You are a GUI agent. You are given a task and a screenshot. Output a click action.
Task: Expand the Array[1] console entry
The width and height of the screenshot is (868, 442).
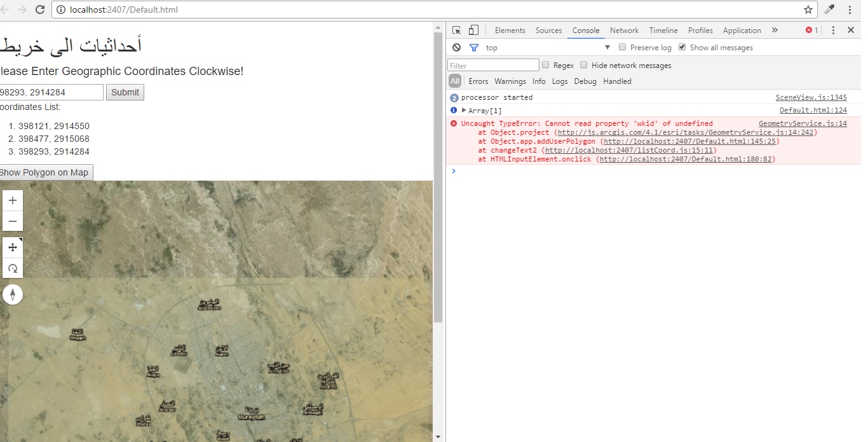[x=464, y=110]
